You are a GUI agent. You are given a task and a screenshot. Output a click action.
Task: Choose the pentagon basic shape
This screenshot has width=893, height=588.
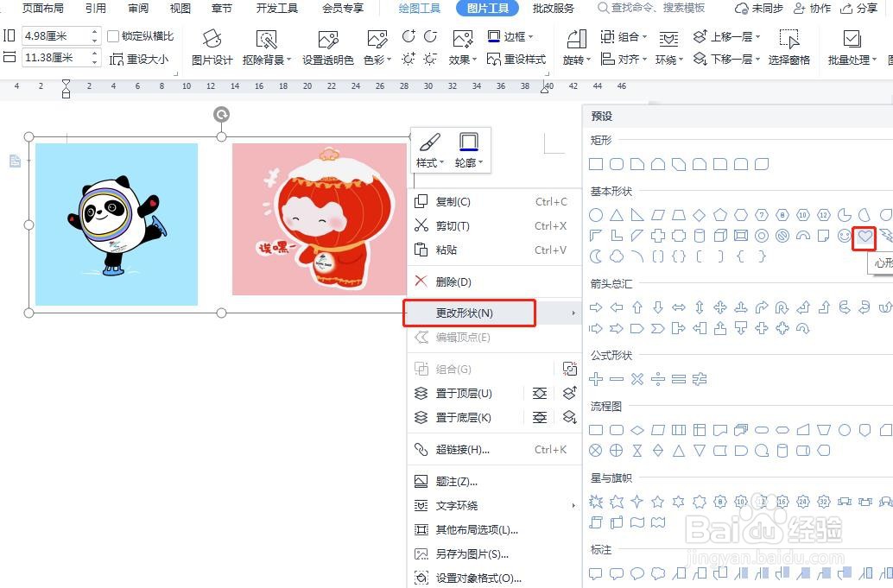(720, 215)
